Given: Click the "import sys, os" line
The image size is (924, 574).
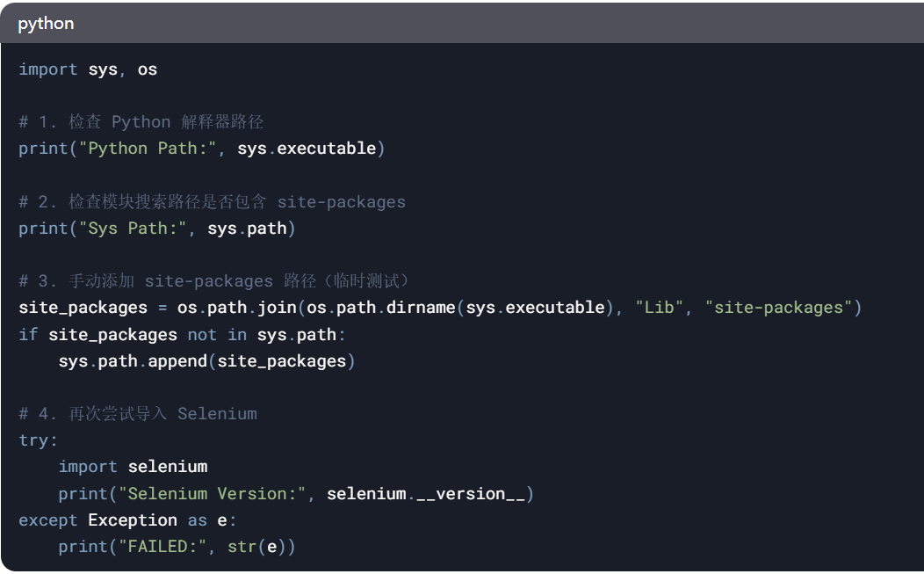Looking at the screenshot, I should (x=88, y=69).
